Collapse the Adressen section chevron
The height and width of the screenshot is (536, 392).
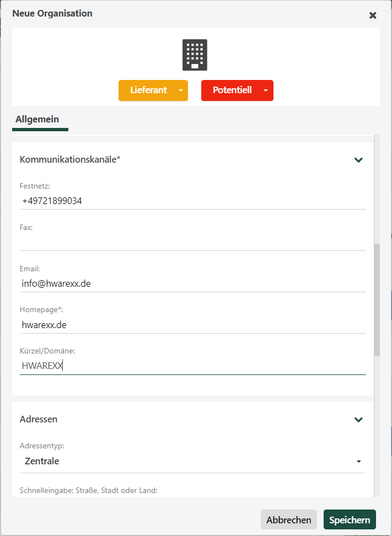click(x=358, y=420)
